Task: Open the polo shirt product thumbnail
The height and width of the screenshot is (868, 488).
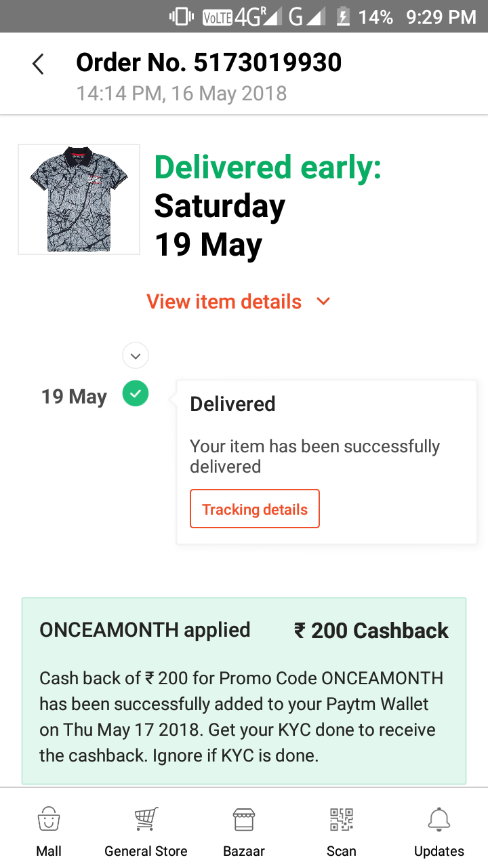Action: point(79,199)
